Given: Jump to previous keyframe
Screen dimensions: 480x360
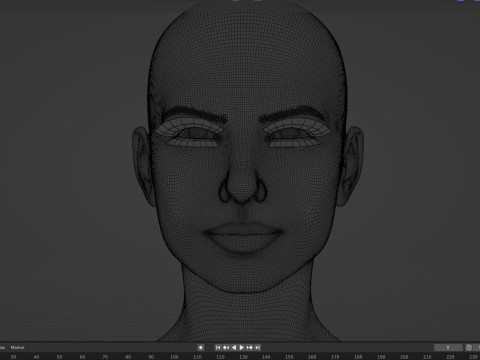Looking at the screenshot, I should pyautogui.click(x=226, y=347).
